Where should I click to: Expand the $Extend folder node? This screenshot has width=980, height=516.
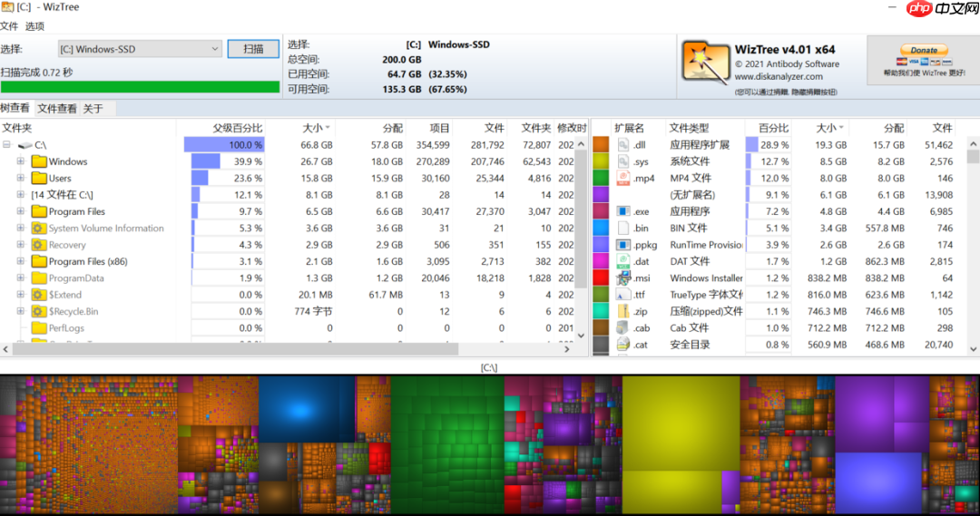point(21,294)
